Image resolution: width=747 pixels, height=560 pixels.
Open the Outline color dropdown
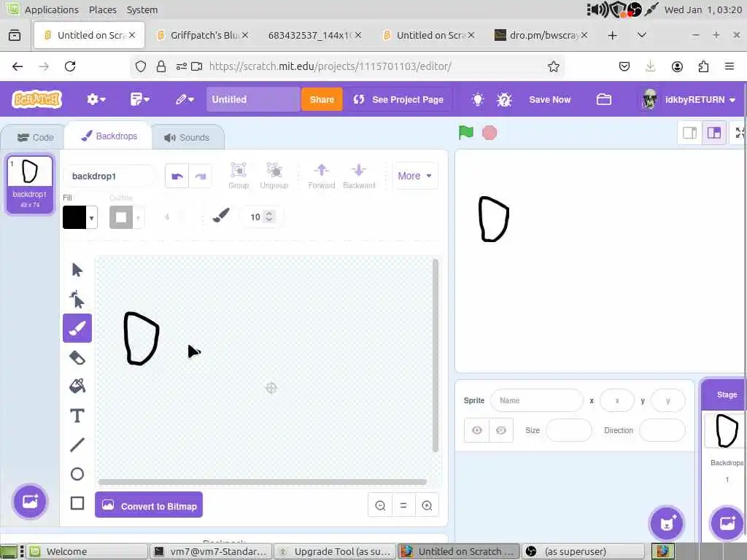[x=126, y=217]
